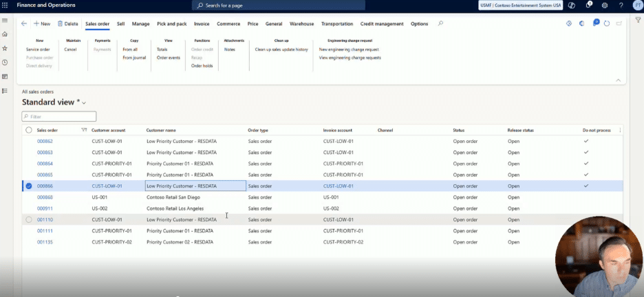The height and width of the screenshot is (297, 644).
Task: Refresh the page with the circular arrow
Action: (x=607, y=24)
